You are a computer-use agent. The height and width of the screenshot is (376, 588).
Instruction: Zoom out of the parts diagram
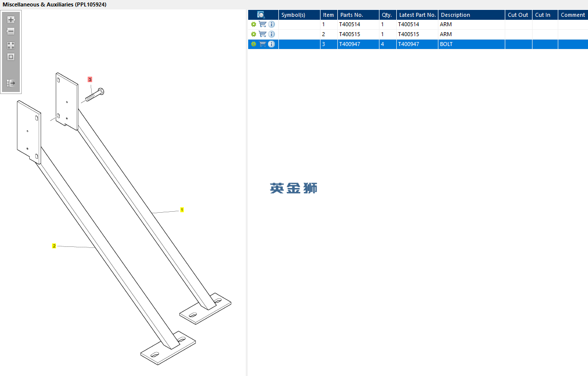(11, 31)
